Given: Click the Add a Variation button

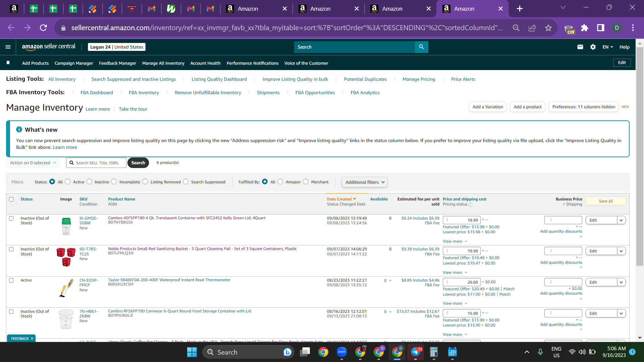Looking at the screenshot, I should [488, 107].
